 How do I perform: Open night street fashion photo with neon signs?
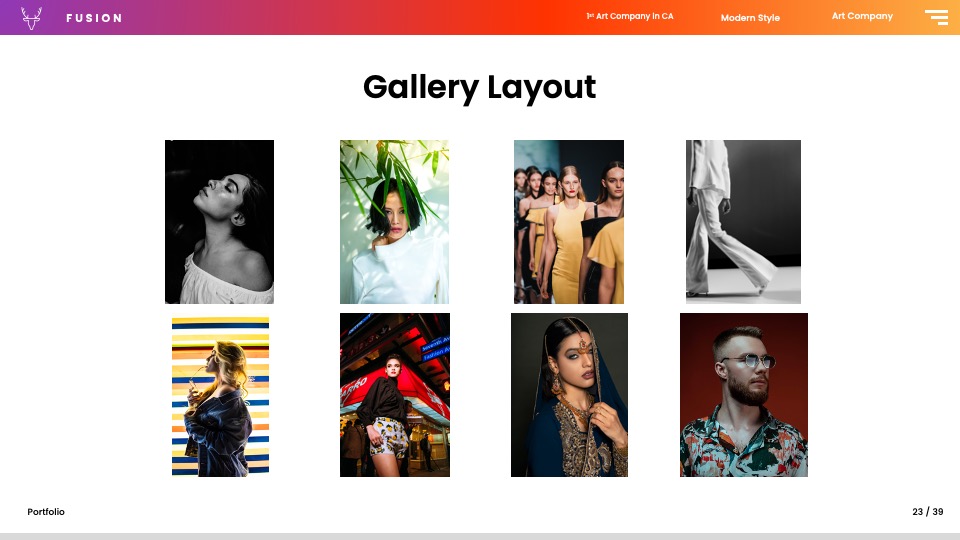point(395,395)
